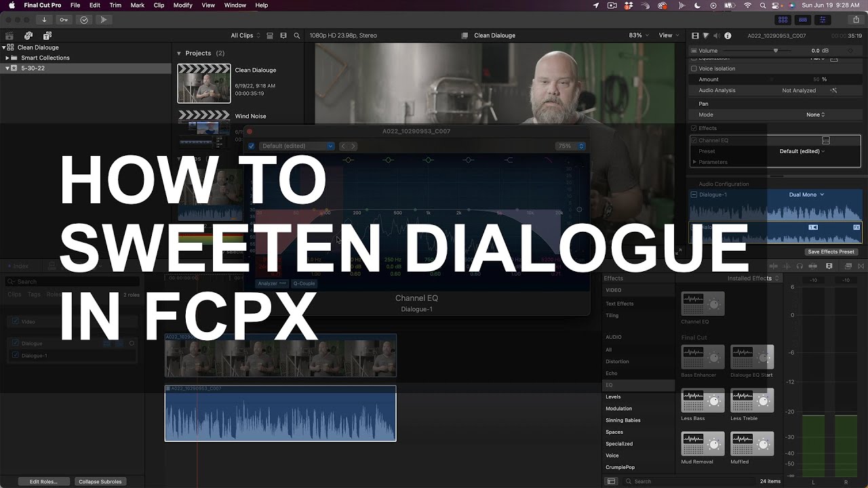Open the Titles and Generators sidebar

point(47,35)
